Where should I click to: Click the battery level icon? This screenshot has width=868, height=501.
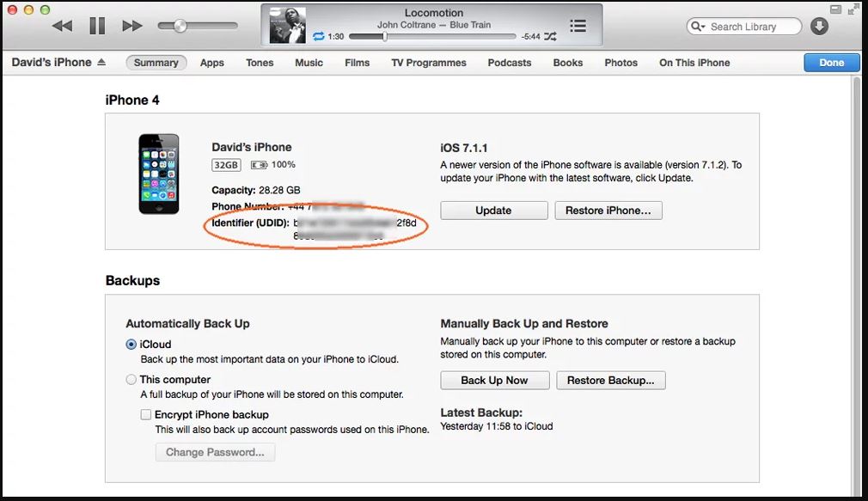click(x=259, y=164)
